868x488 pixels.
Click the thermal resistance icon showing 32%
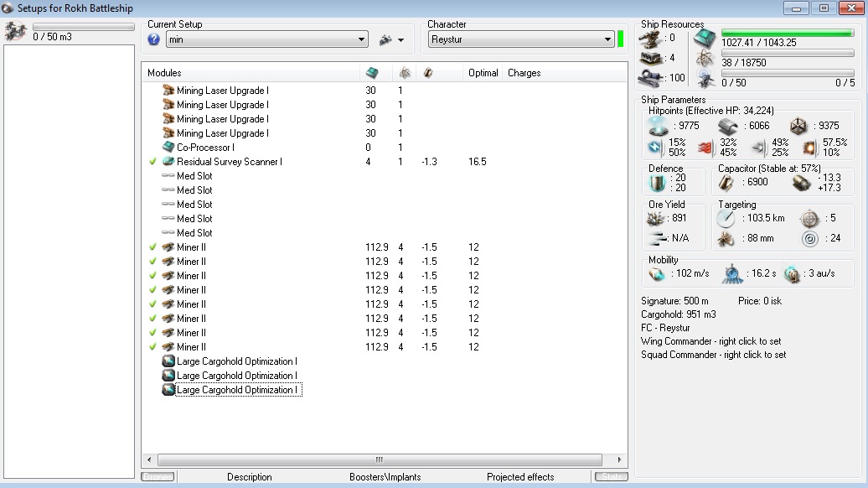[705, 148]
